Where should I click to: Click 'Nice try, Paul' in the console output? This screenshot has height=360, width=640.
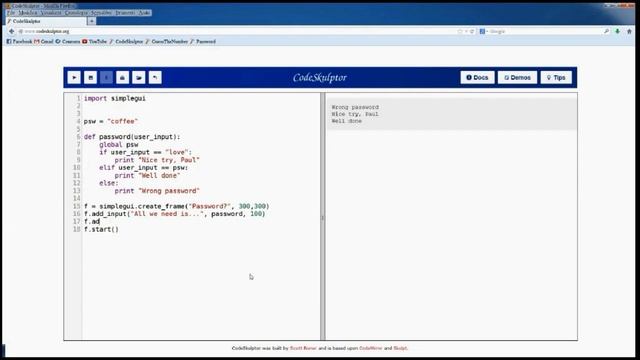point(355,114)
